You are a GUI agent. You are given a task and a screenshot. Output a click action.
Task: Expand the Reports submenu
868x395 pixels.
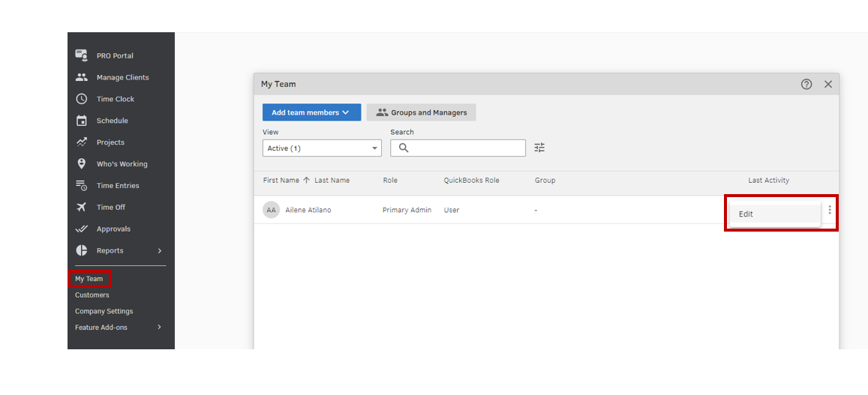coord(159,251)
